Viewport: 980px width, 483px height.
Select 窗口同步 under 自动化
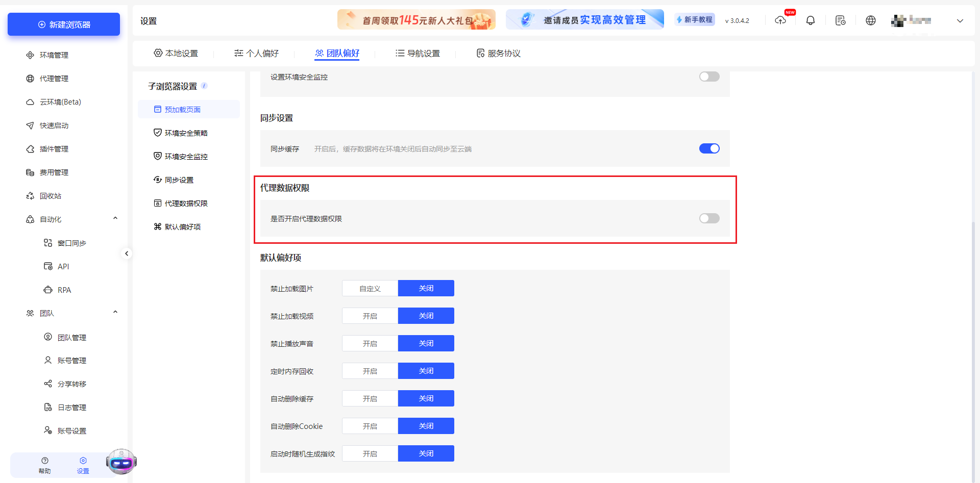point(72,243)
